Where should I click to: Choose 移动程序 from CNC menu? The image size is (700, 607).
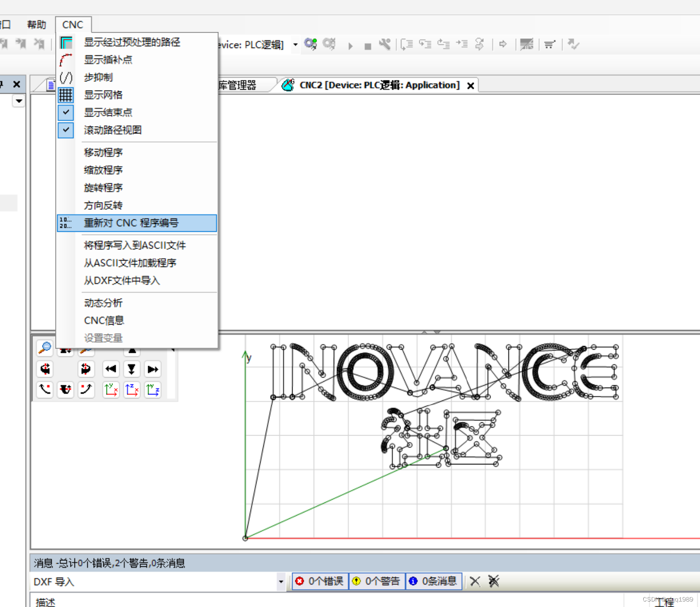137,152
